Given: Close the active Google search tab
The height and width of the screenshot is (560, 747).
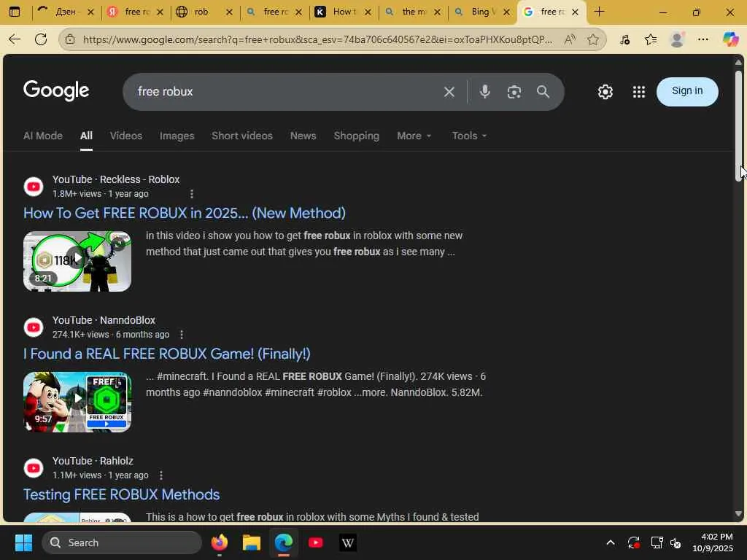Looking at the screenshot, I should point(575,12).
